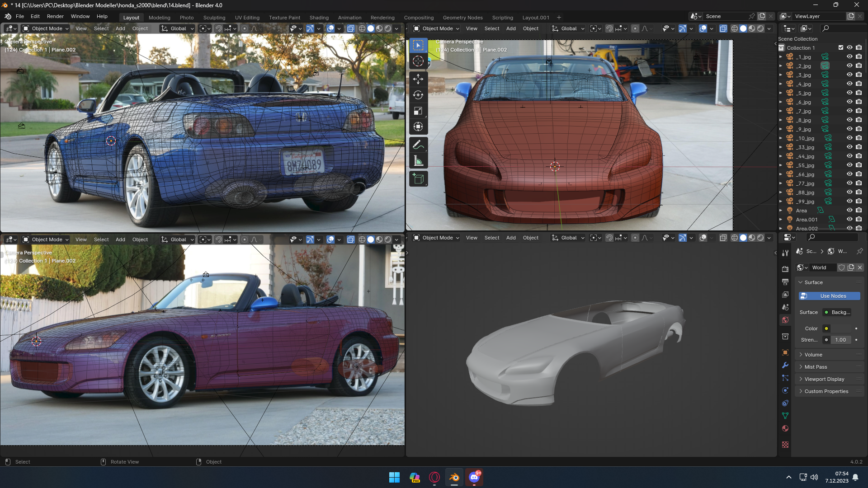Screen dimensions: 868x488
Task: Click the world Color swatch field
Action: tap(841, 328)
